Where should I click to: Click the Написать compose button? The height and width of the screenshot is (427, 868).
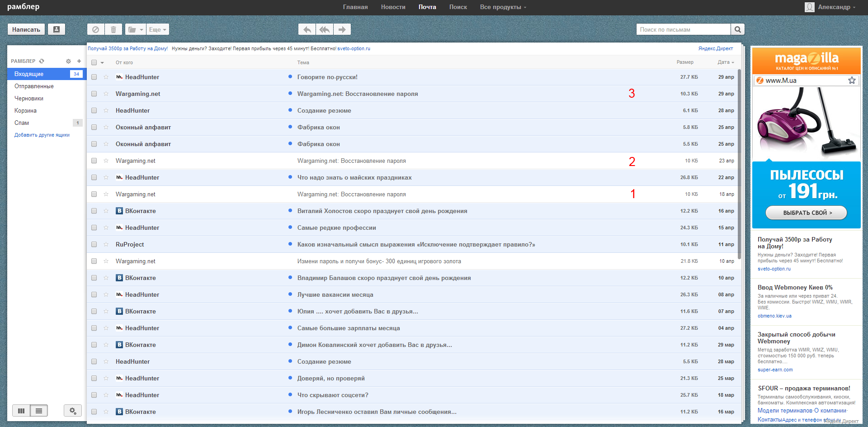(26, 29)
